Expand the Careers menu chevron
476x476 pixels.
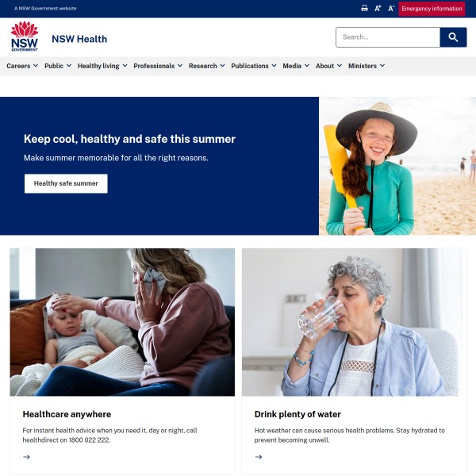click(x=36, y=66)
